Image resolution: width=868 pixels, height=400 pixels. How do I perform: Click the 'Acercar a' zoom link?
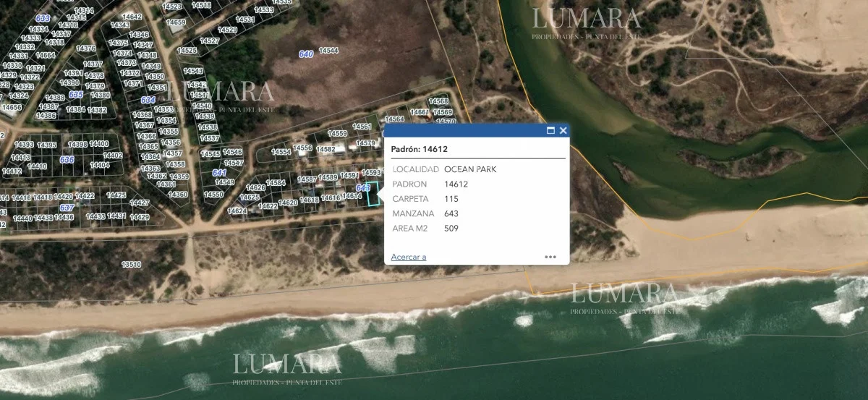pyautogui.click(x=408, y=257)
